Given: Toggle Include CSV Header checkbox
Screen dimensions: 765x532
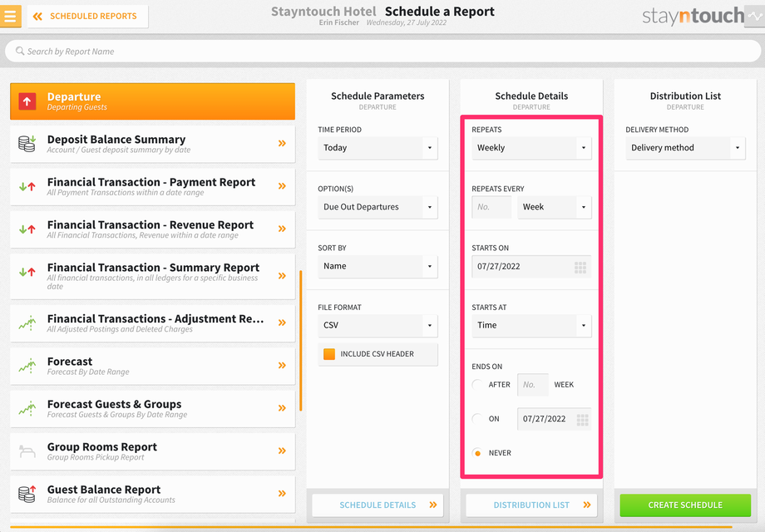Looking at the screenshot, I should (329, 354).
